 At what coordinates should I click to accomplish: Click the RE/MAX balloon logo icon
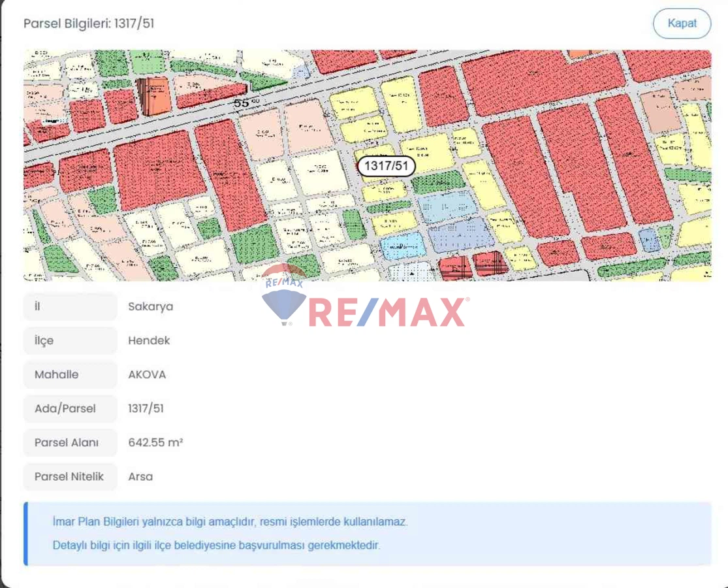coord(283,295)
